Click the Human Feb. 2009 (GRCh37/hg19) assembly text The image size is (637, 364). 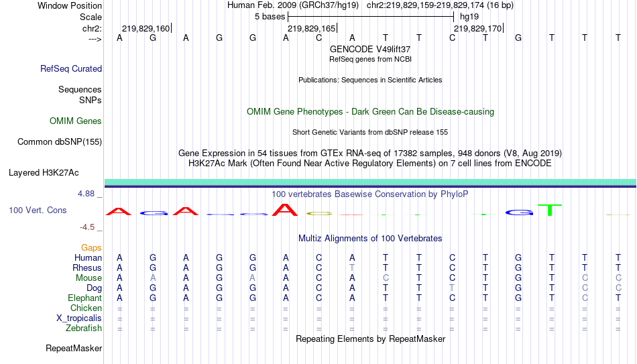point(293,5)
